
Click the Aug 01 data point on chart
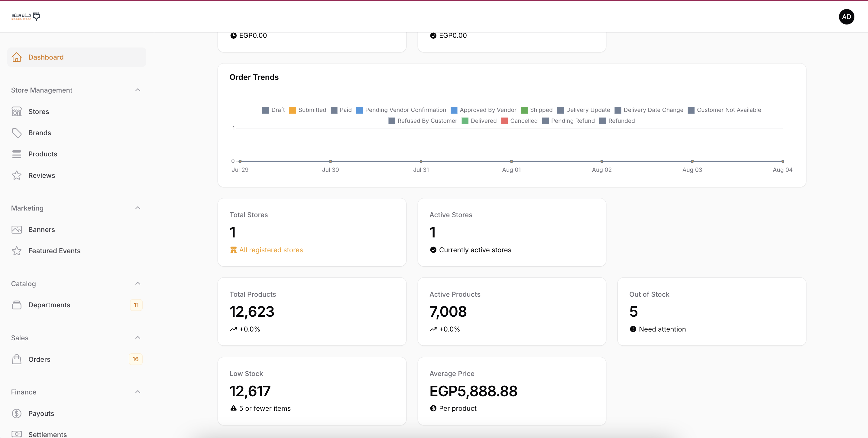coord(511,161)
